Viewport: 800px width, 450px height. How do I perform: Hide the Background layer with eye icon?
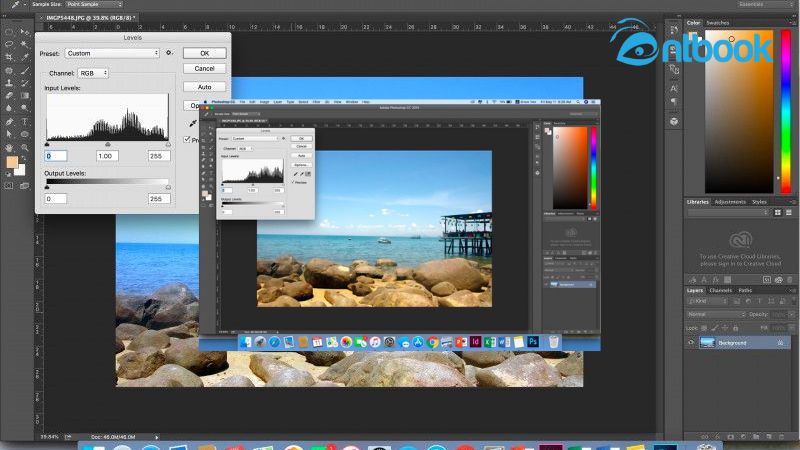691,342
